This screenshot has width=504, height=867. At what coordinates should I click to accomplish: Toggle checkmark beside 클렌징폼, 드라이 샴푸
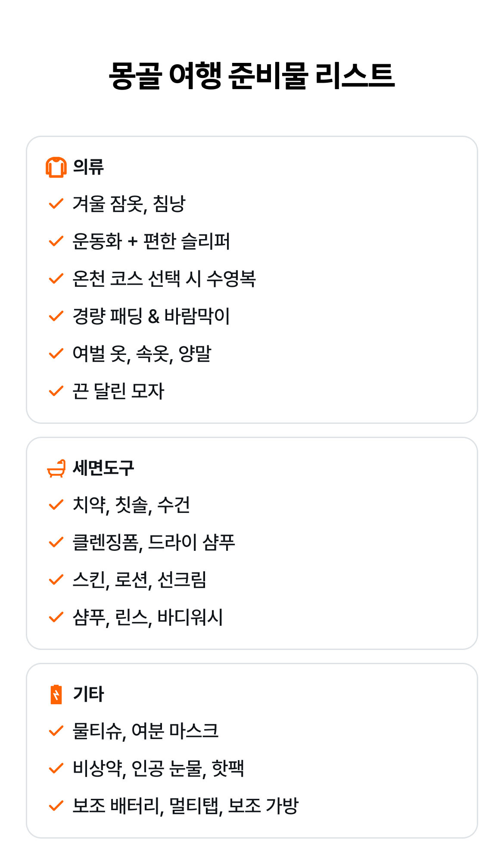tap(56, 542)
